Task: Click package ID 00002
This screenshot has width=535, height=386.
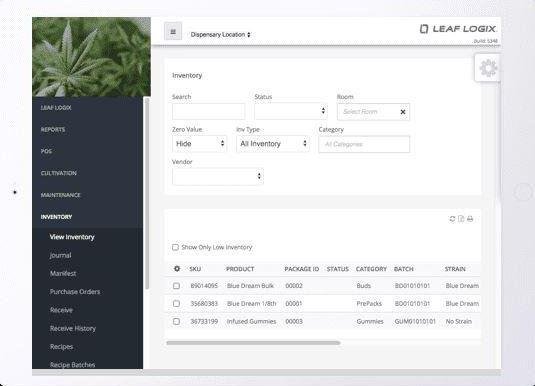Action: click(x=294, y=286)
